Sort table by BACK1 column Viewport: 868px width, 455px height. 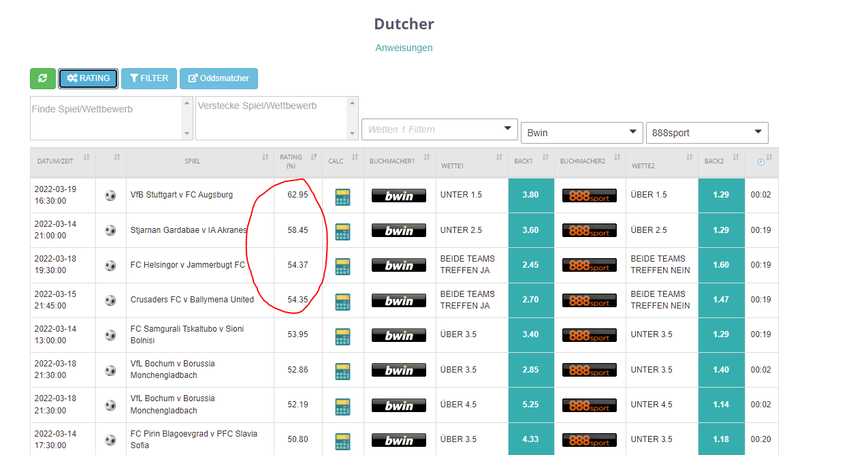531,161
